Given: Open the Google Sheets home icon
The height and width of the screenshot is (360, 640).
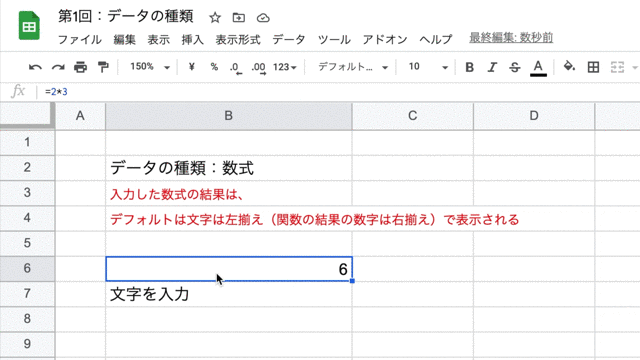Looking at the screenshot, I should pos(29,26).
